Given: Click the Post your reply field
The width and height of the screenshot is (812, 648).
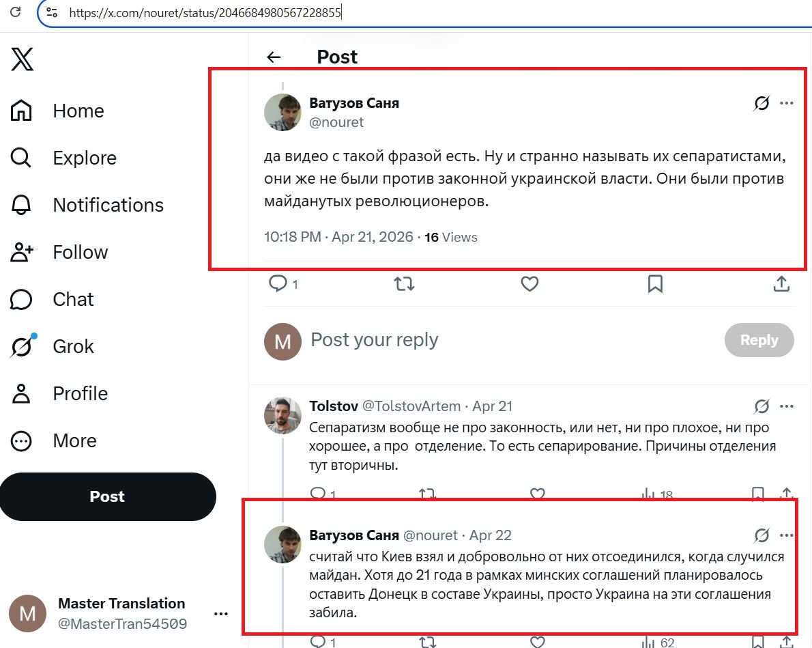Looking at the screenshot, I should (x=478, y=340).
